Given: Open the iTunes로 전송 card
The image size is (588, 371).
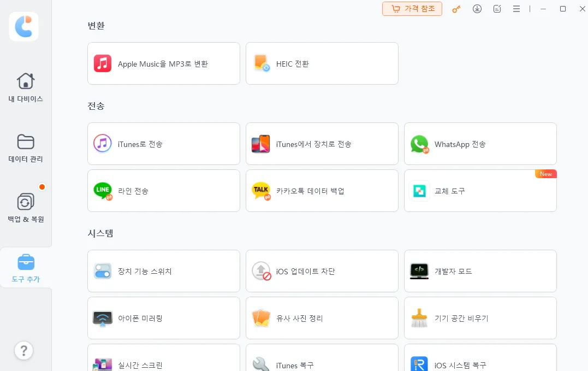Looking at the screenshot, I should pos(163,144).
